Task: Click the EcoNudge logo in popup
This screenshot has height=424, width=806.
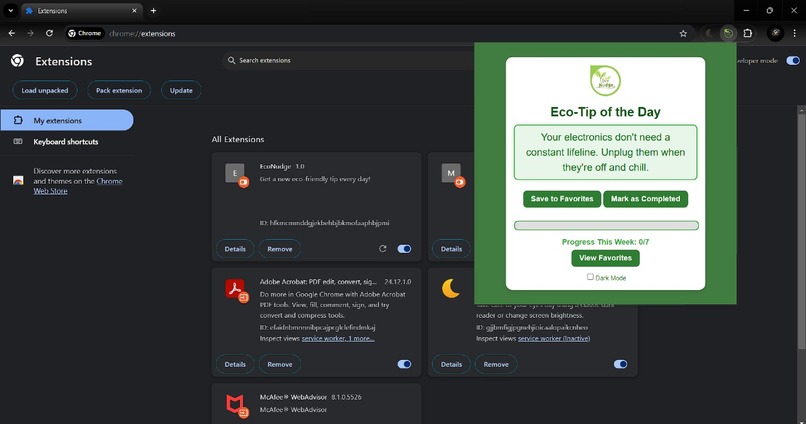Action: (605, 80)
